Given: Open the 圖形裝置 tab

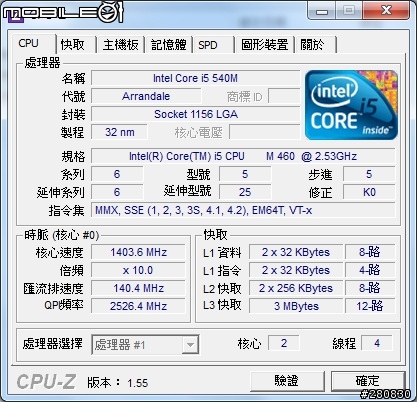Looking at the screenshot, I should (265, 44).
